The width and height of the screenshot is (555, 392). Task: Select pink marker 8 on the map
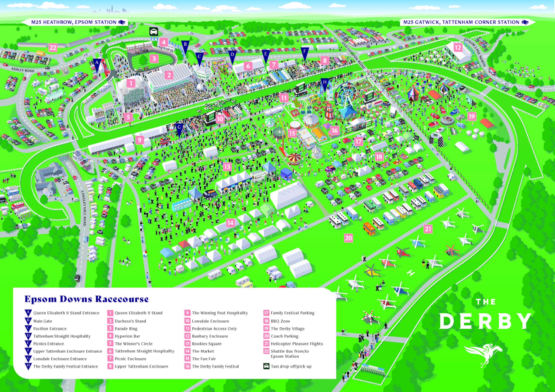(x=325, y=60)
